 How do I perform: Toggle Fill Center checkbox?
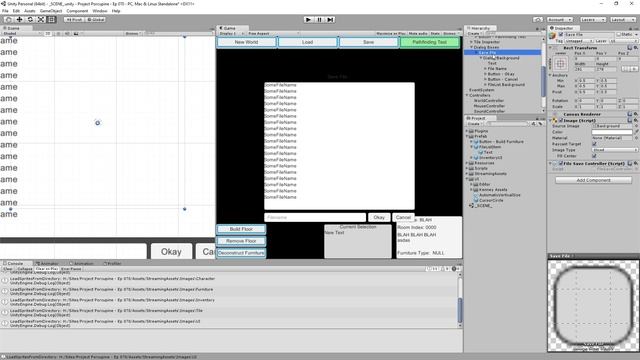(x=594, y=156)
